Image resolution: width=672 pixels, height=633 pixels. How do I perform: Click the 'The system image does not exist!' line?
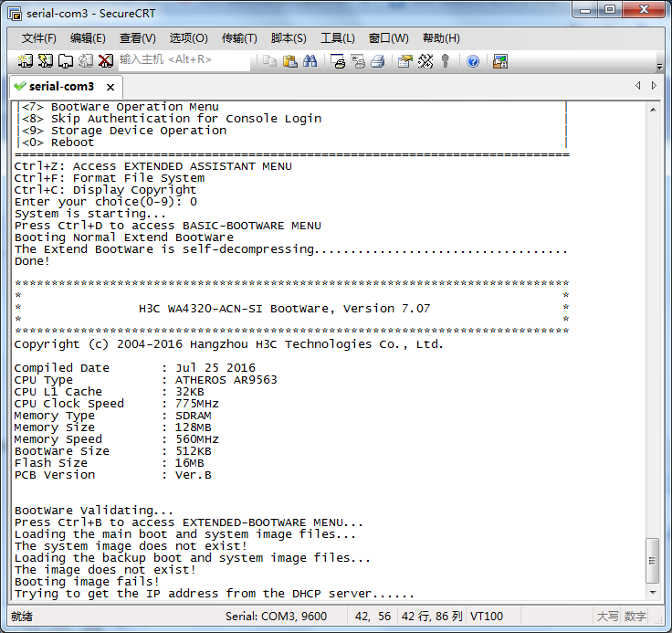[x=131, y=546]
